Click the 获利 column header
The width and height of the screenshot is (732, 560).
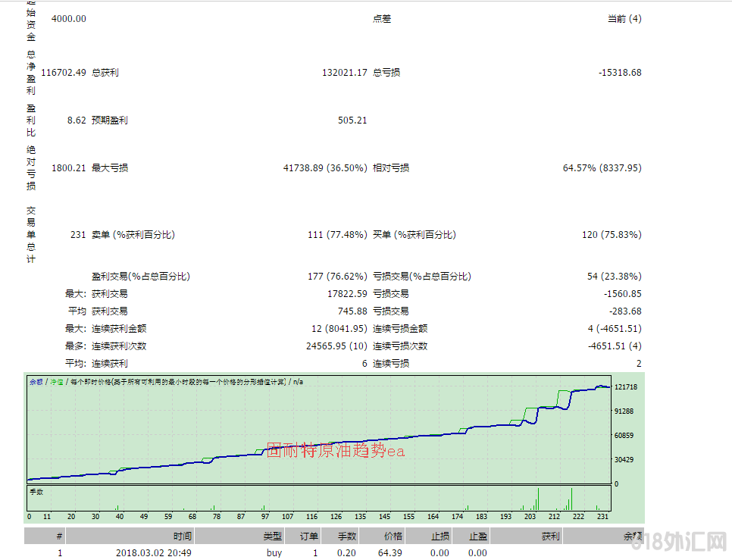pyautogui.click(x=550, y=537)
